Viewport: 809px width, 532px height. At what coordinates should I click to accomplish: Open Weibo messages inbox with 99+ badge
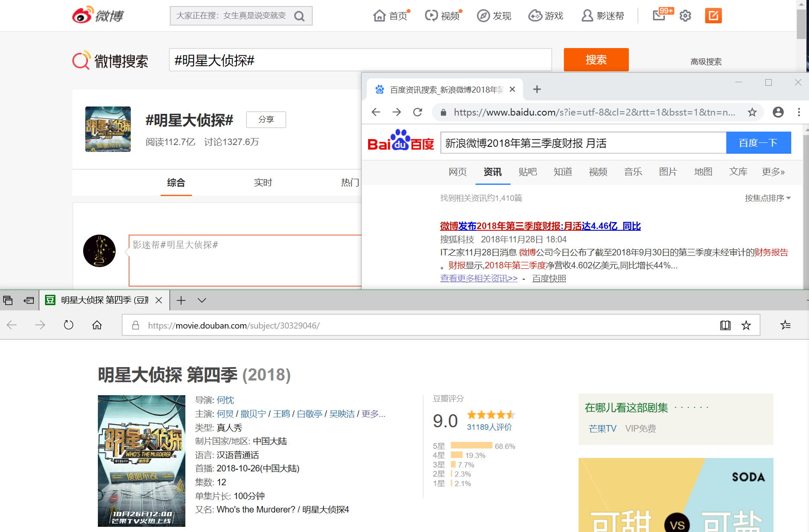659,16
